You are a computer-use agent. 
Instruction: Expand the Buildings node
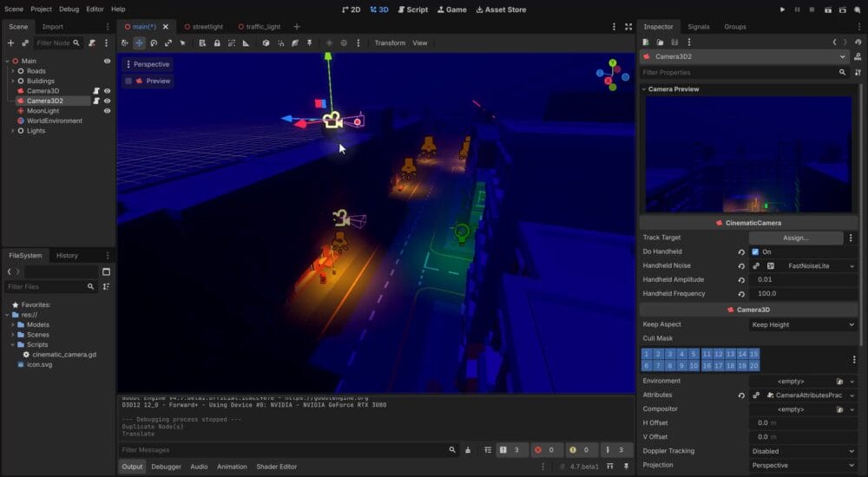13,81
